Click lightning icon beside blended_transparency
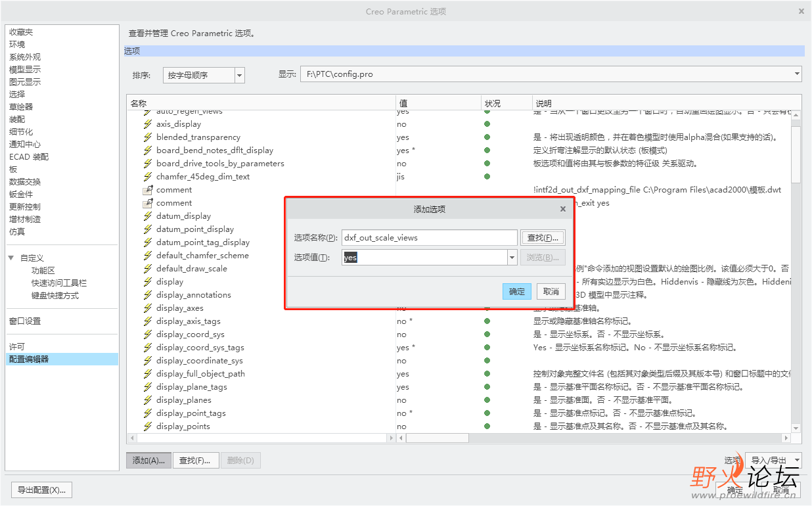 (x=148, y=137)
